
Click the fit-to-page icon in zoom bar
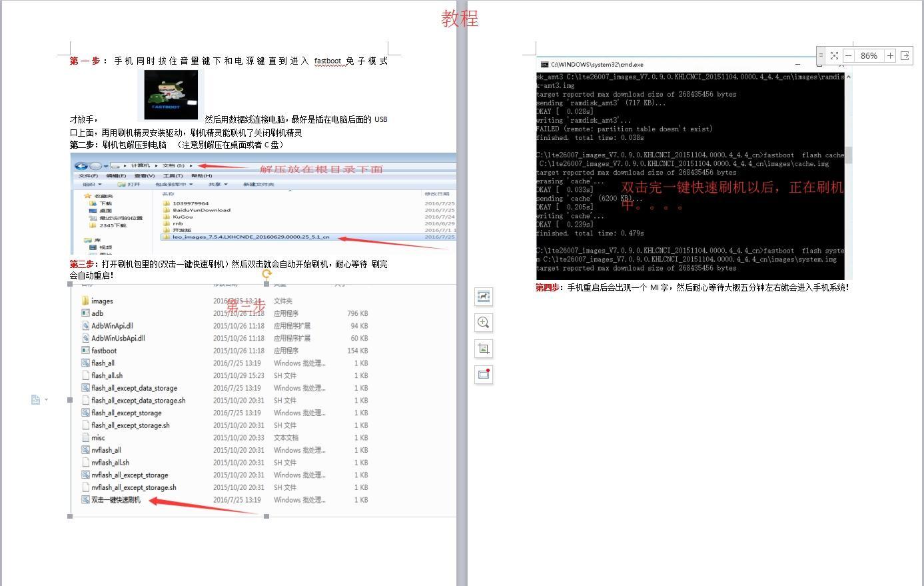[x=834, y=55]
